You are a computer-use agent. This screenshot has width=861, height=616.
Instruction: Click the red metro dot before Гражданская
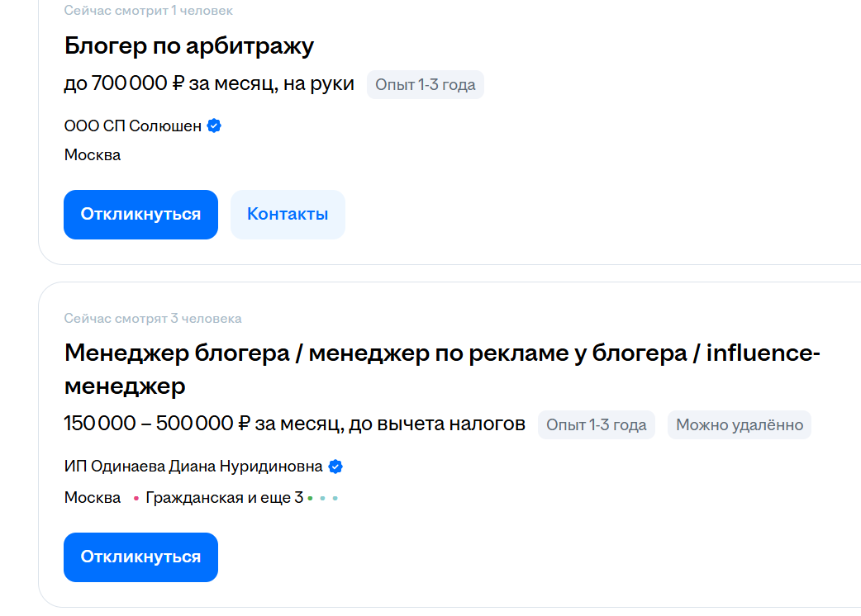(x=136, y=499)
